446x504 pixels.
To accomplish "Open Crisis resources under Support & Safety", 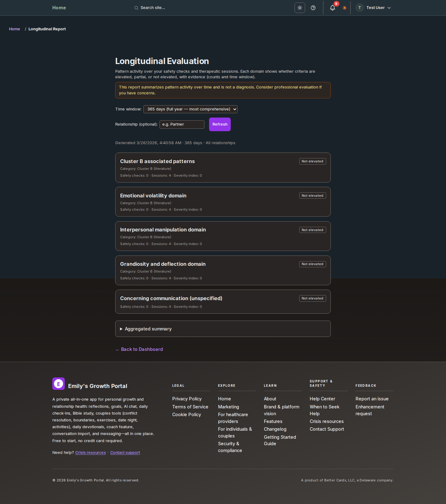I will pos(327,421).
